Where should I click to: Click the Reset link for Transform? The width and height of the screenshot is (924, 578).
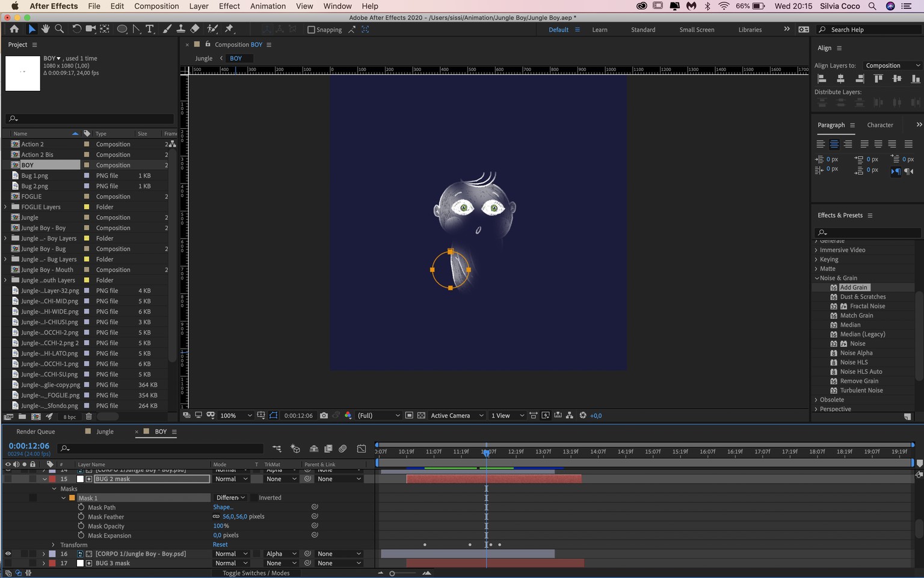[x=220, y=545]
